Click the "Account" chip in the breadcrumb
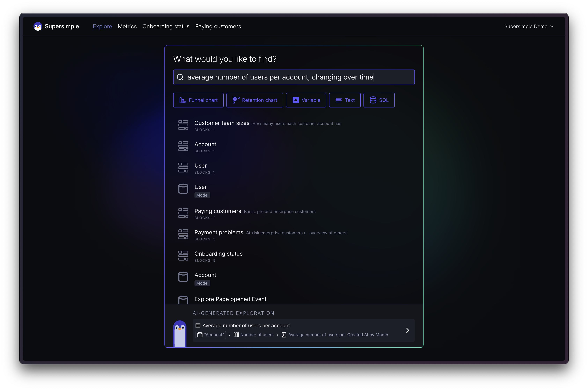The height and width of the screenshot is (390, 588). point(211,335)
